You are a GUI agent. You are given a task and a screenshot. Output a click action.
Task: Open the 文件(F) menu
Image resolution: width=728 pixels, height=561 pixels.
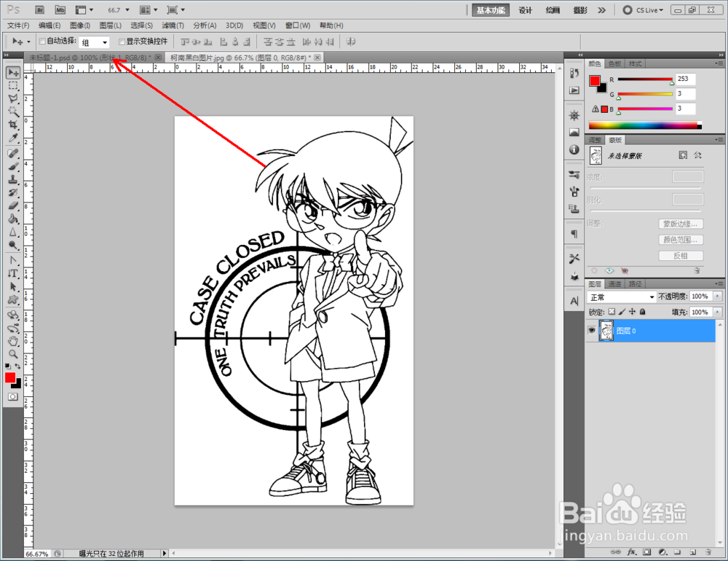(18, 25)
